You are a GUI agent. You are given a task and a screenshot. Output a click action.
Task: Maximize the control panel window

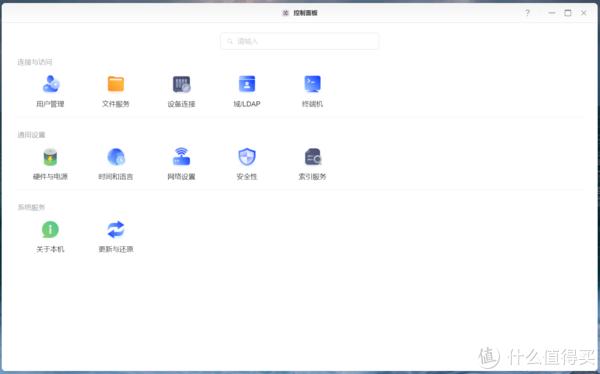[568, 13]
